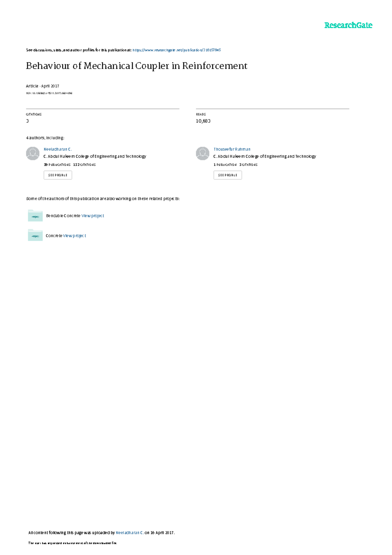Click the DOI text under Article date
The width and height of the screenshot is (392, 555).
49,94
